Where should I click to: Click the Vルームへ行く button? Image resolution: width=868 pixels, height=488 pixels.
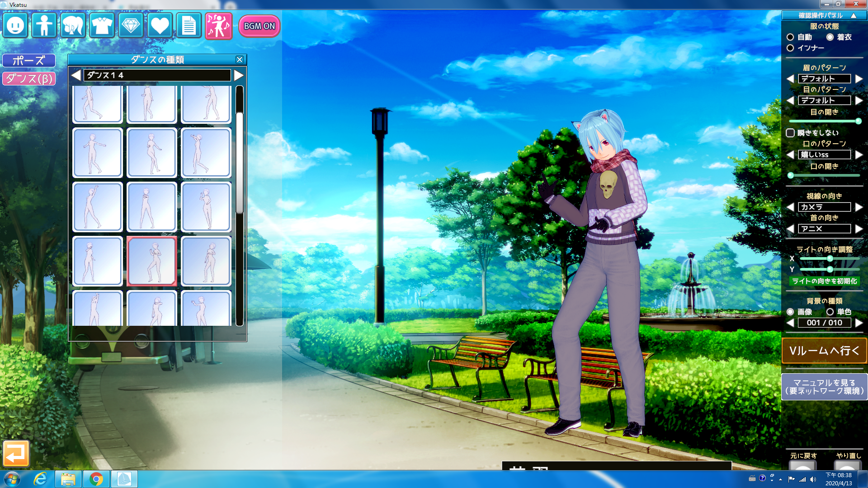tap(825, 351)
